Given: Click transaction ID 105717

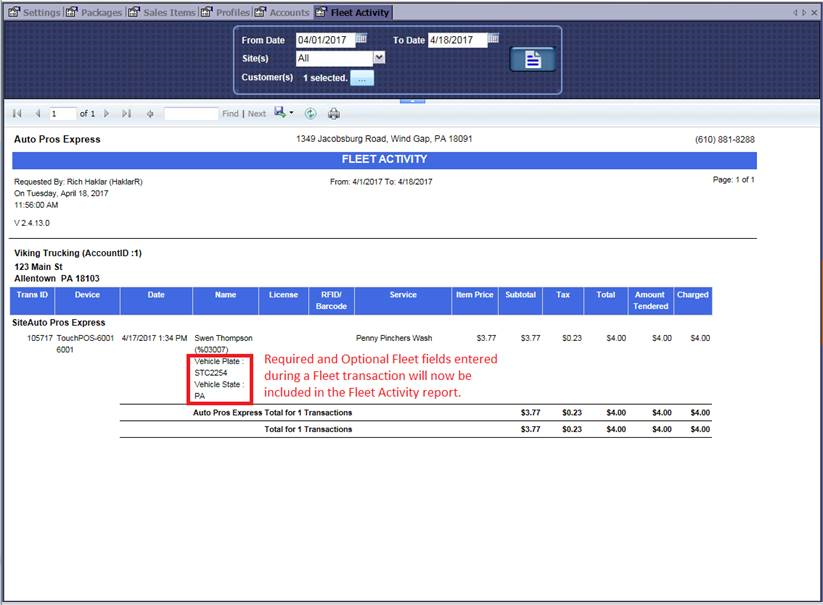Looking at the screenshot, I should coord(40,338).
